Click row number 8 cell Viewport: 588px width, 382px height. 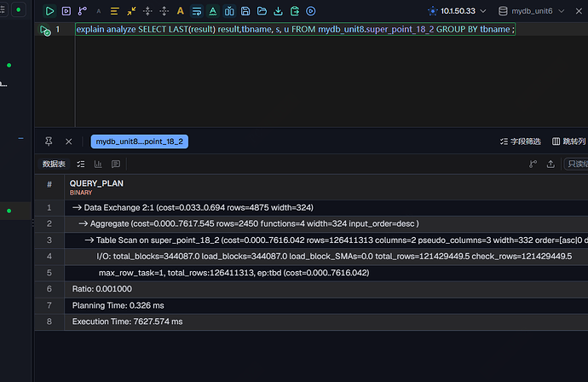49,321
